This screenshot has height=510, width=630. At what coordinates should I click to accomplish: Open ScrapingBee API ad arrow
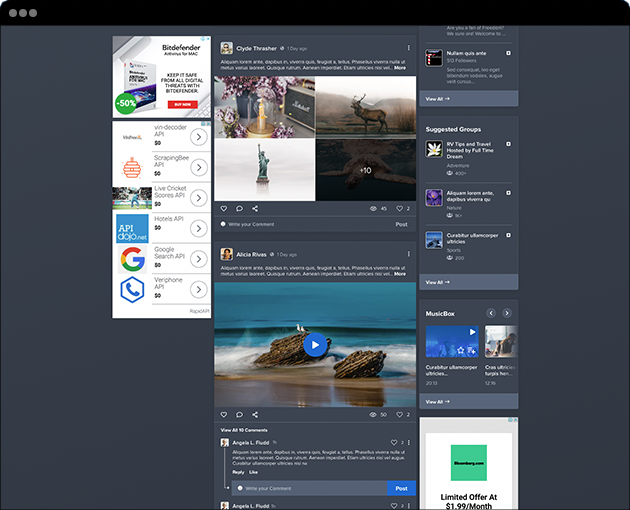[198, 167]
